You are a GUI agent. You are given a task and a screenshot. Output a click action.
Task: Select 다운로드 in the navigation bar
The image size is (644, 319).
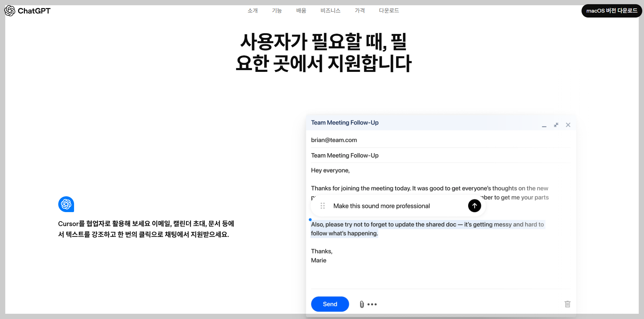(389, 11)
